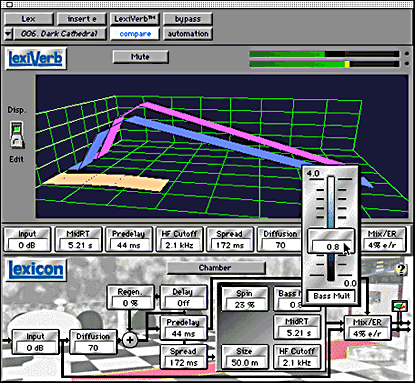Click the compare button
Image resolution: width=415 pixels, height=383 pixels.
(x=135, y=34)
